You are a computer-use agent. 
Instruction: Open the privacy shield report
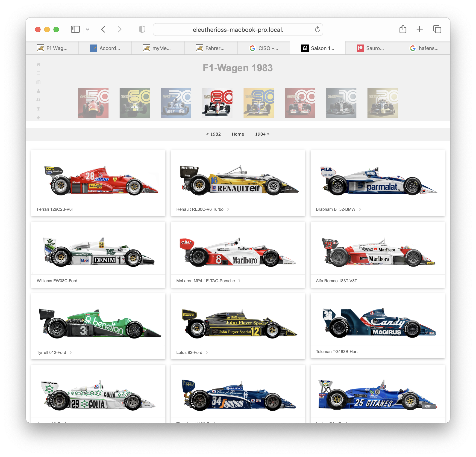[142, 30]
